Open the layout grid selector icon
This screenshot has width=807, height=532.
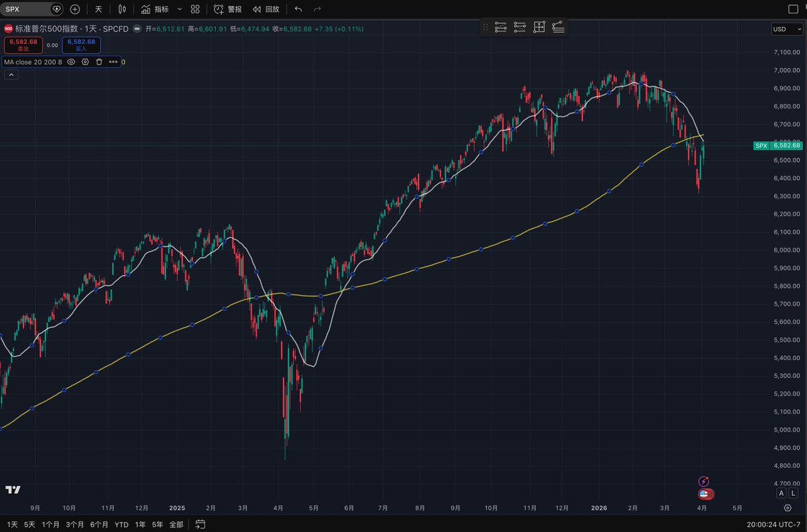(195, 9)
